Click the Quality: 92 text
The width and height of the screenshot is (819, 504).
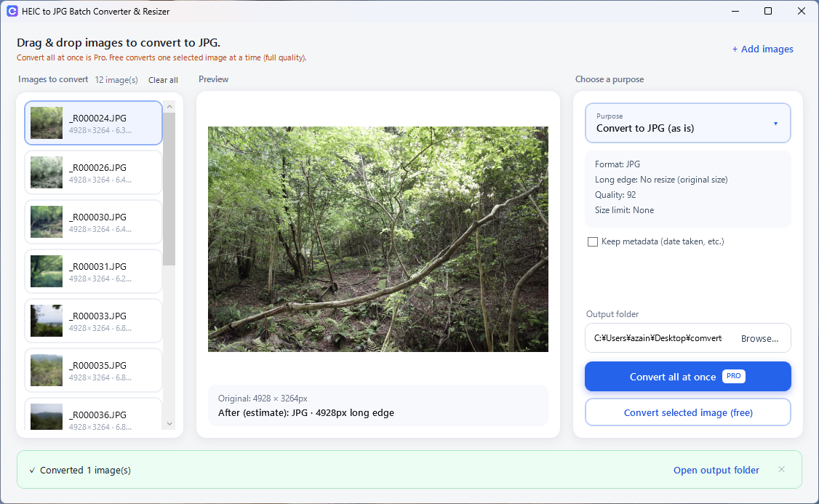(615, 195)
